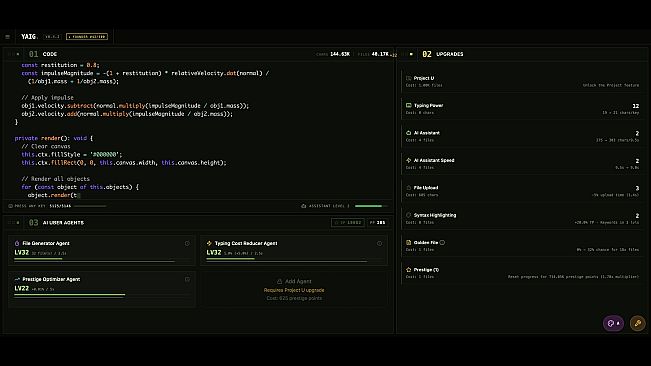Click the Syntax Highlighting icon

coord(409,215)
